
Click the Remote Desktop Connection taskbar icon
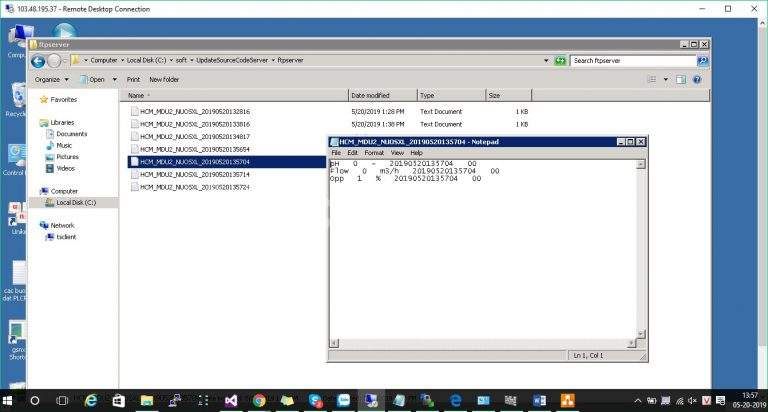(371, 401)
